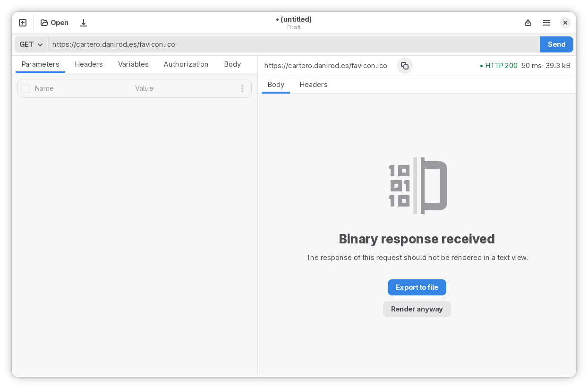Open the parameters options kebab menu
The image size is (588, 389).
coord(242,88)
